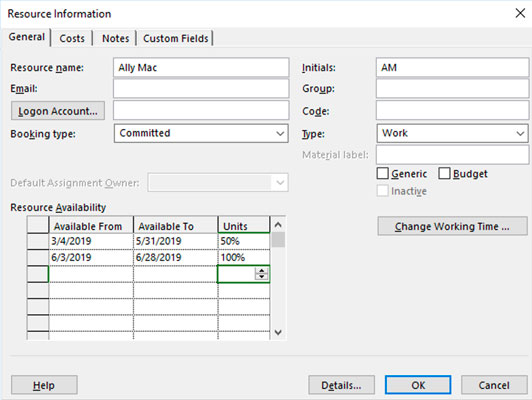Confirm with the OK button

418,385
